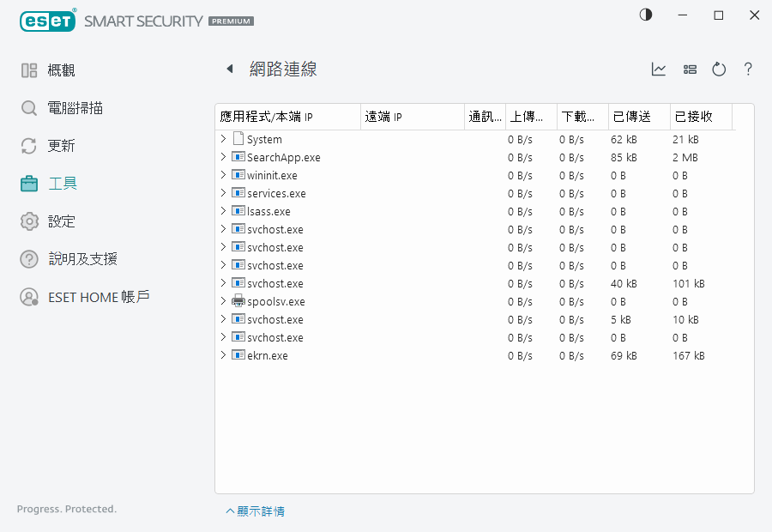This screenshot has width=772, height=532.
Task: Open the 設定 settings section
Action: [x=61, y=221]
